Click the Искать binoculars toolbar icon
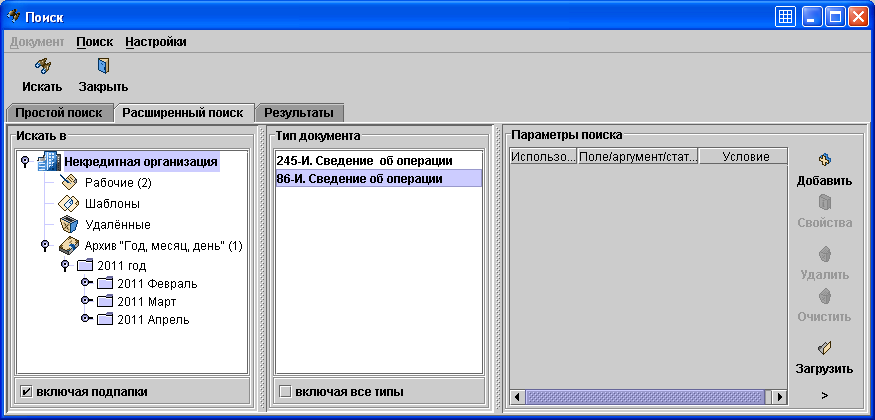875x420 pixels. point(42,66)
